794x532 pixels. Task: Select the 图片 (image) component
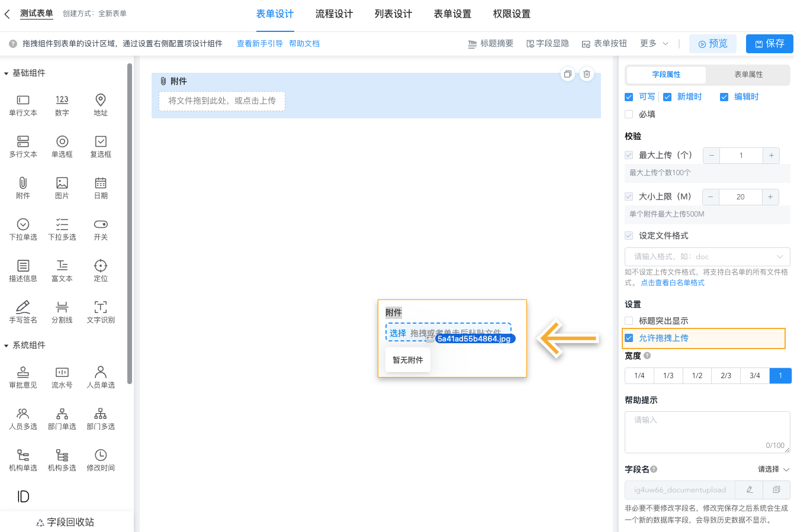(x=62, y=188)
